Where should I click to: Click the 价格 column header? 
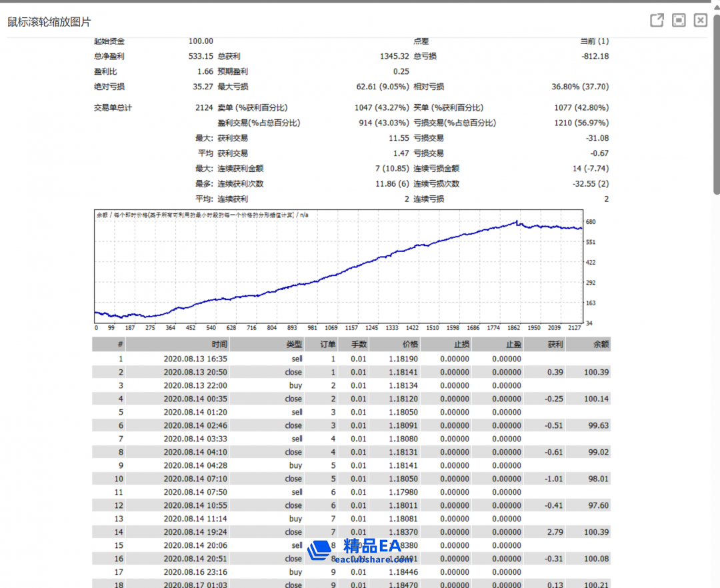tap(410, 345)
